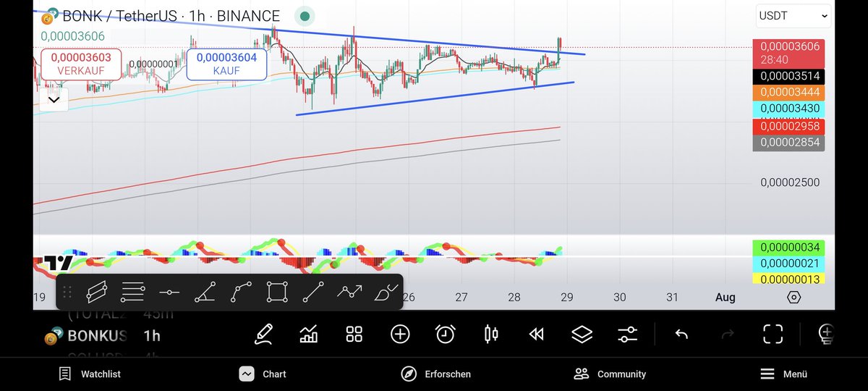Tap date 31 on the time axis
Screen dimensions: 868x391
coord(673,298)
